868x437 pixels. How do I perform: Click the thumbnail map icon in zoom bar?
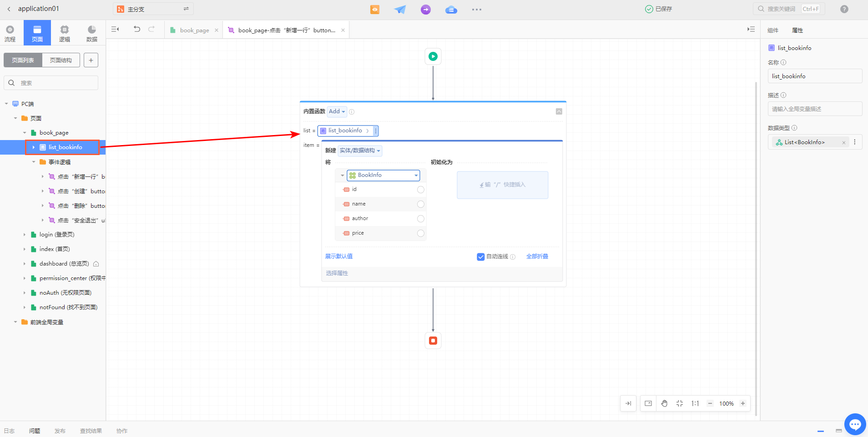pyautogui.click(x=648, y=403)
